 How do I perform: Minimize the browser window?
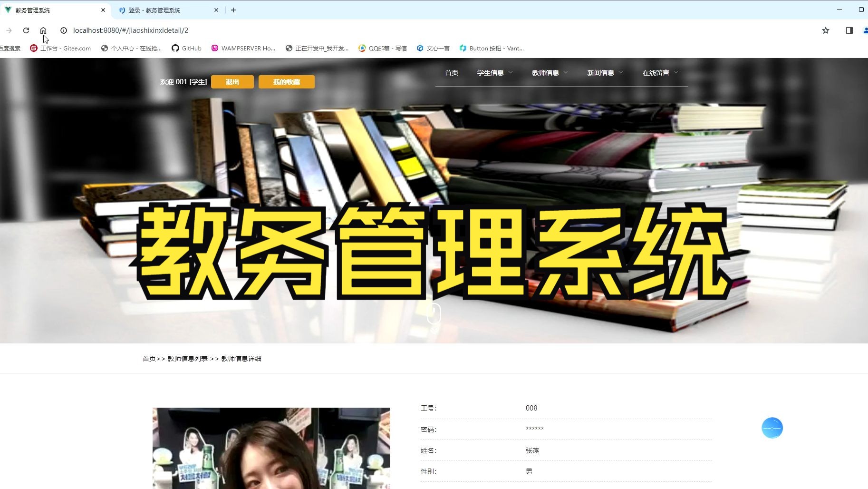pos(839,10)
